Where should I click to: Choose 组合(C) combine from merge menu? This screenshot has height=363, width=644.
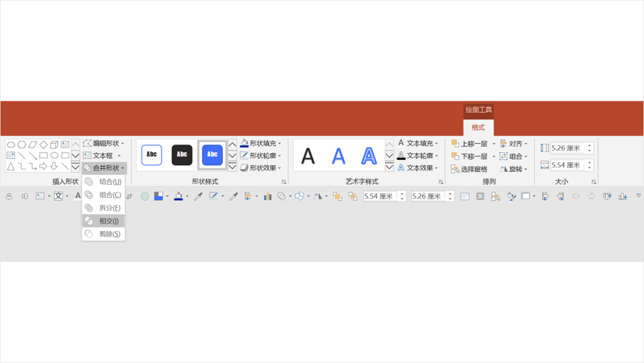tap(104, 195)
